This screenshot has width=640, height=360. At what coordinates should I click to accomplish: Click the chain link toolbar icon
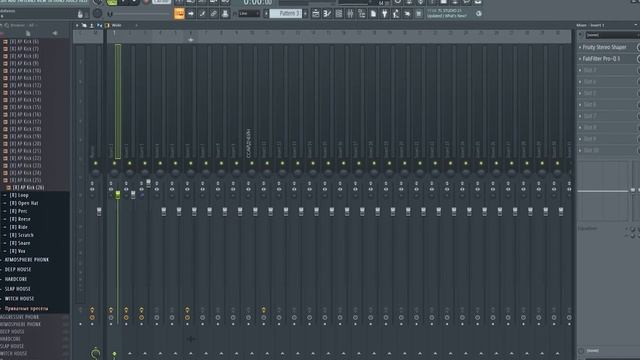(x=213, y=14)
